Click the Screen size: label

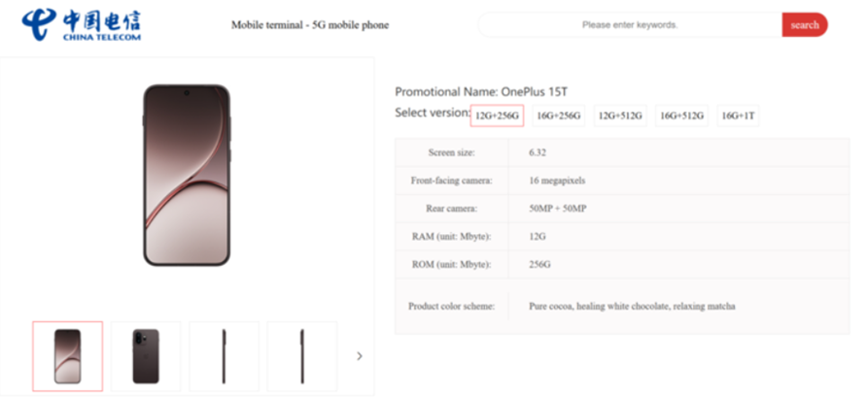coord(452,152)
